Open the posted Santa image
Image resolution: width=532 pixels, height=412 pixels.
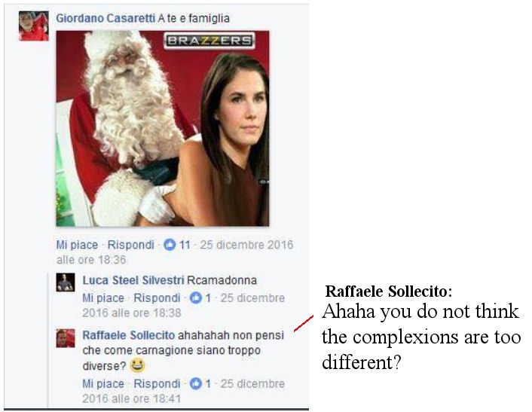[x=163, y=129]
